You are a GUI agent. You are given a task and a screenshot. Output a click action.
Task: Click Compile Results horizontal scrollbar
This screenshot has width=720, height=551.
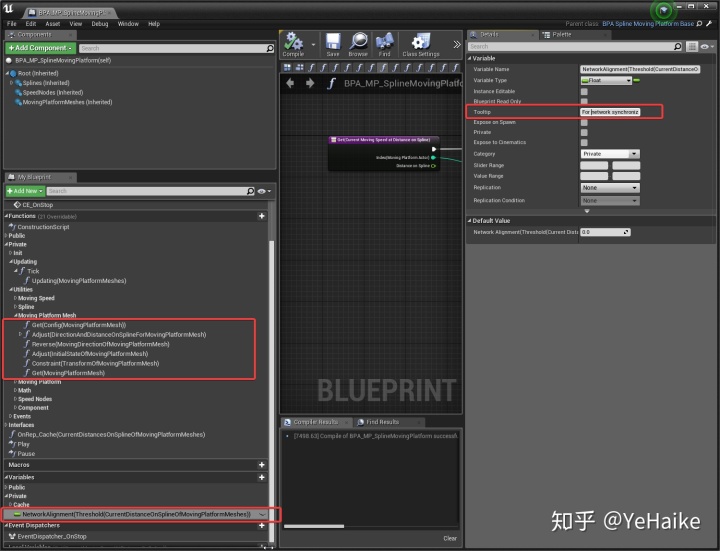[x=314, y=526]
